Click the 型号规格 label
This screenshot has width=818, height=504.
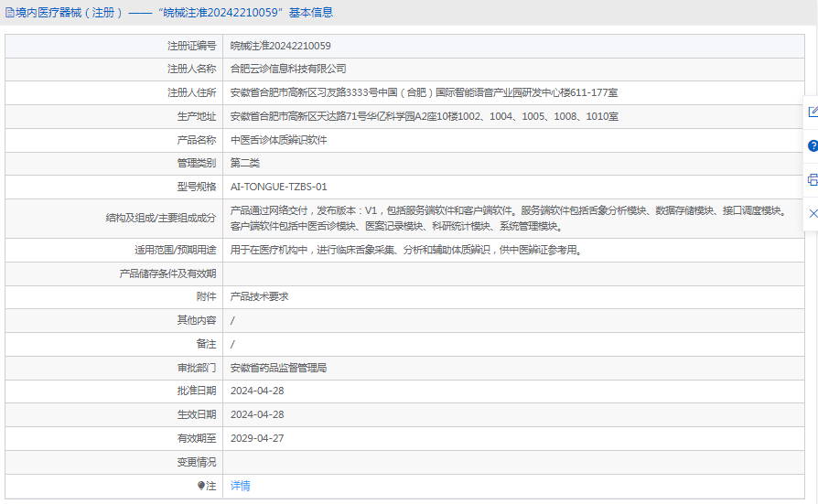coord(196,187)
